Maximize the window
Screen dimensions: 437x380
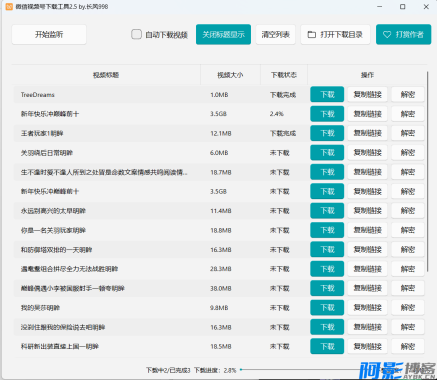403,7
